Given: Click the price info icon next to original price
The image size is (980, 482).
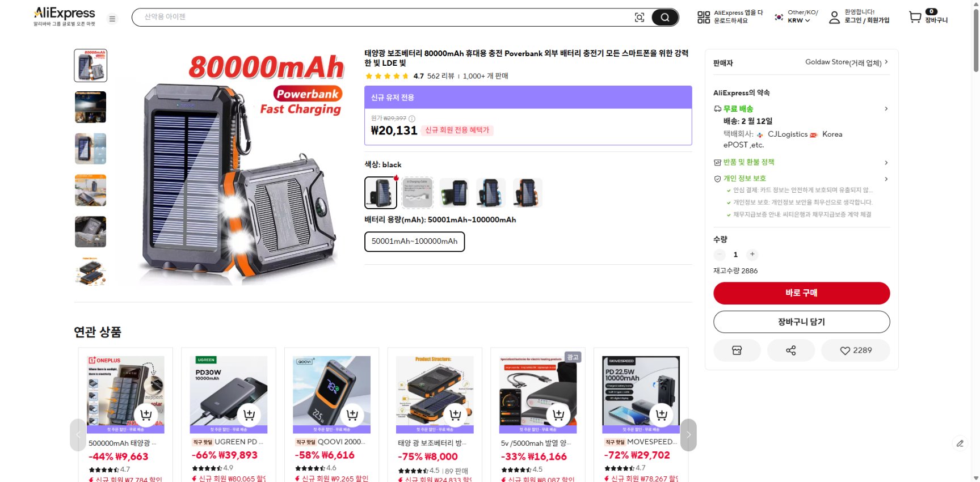Looking at the screenshot, I should click(x=412, y=119).
